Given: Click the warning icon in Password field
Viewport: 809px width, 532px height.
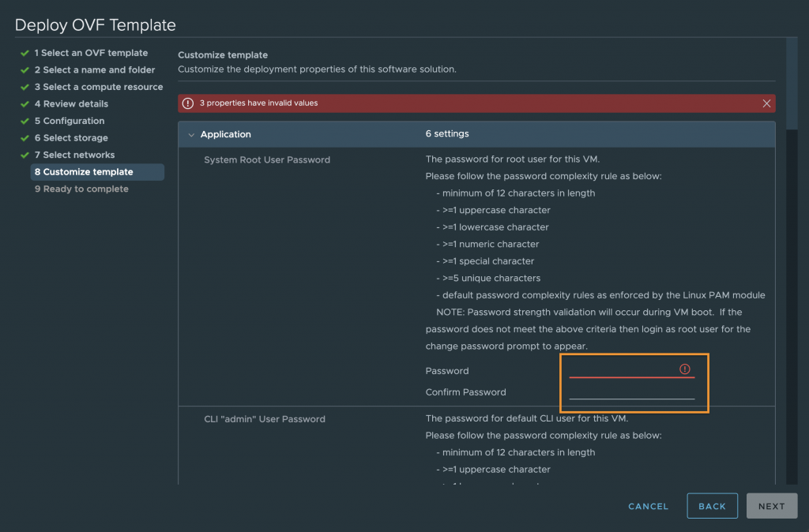Looking at the screenshot, I should [685, 369].
